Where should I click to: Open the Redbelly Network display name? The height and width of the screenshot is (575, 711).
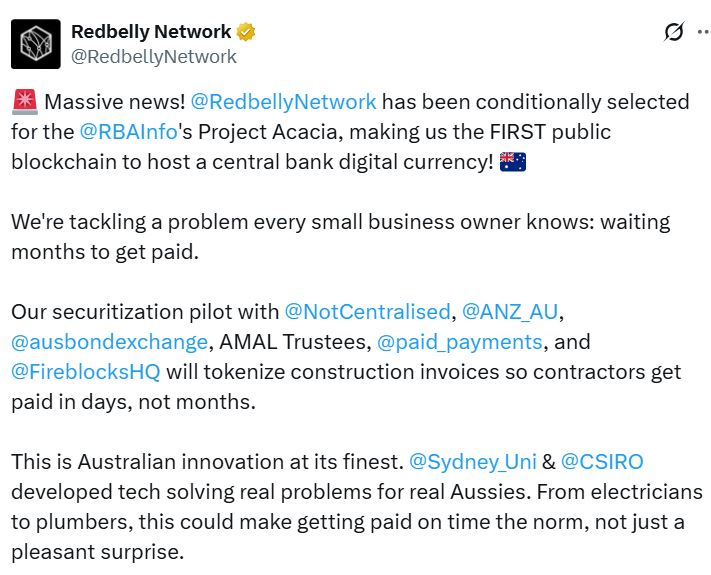tap(151, 32)
